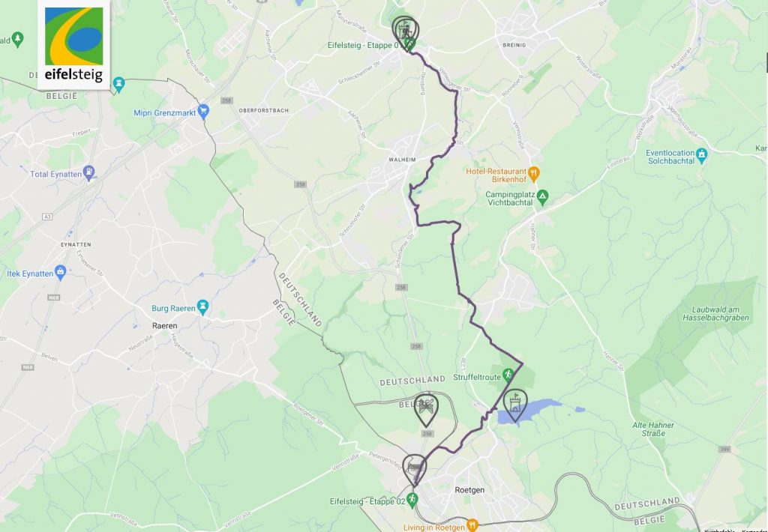This screenshot has width=768, height=532.
Task: Select the Burg Raeren castle marker
Action: pos(202,307)
